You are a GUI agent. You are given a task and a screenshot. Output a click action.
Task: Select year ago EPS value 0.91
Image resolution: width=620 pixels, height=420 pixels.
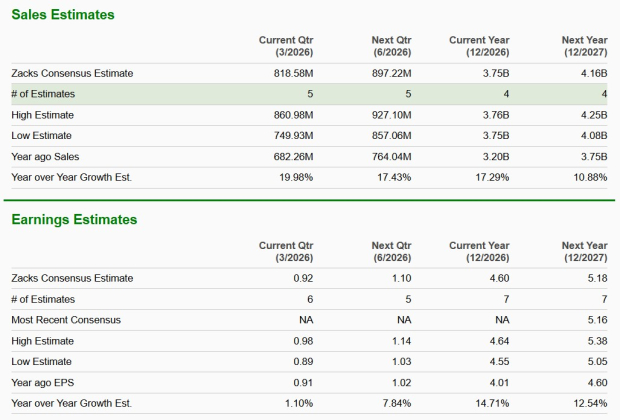(x=303, y=382)
